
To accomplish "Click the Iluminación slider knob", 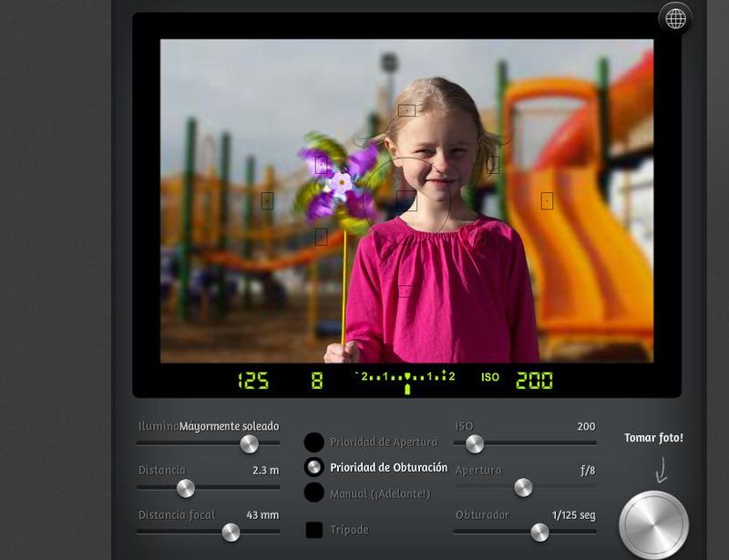I will [x=249, y=443].
